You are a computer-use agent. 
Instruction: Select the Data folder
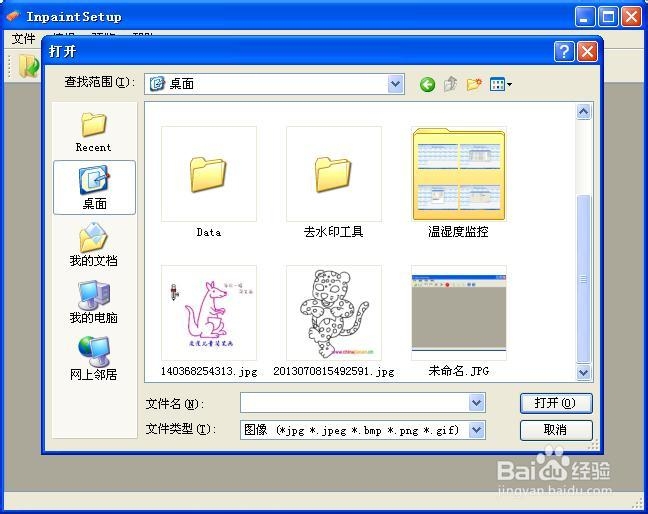[x=209, y=174]
